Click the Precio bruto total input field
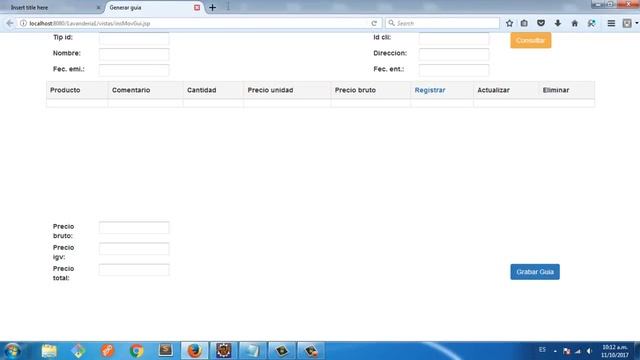 coord(134,227)
